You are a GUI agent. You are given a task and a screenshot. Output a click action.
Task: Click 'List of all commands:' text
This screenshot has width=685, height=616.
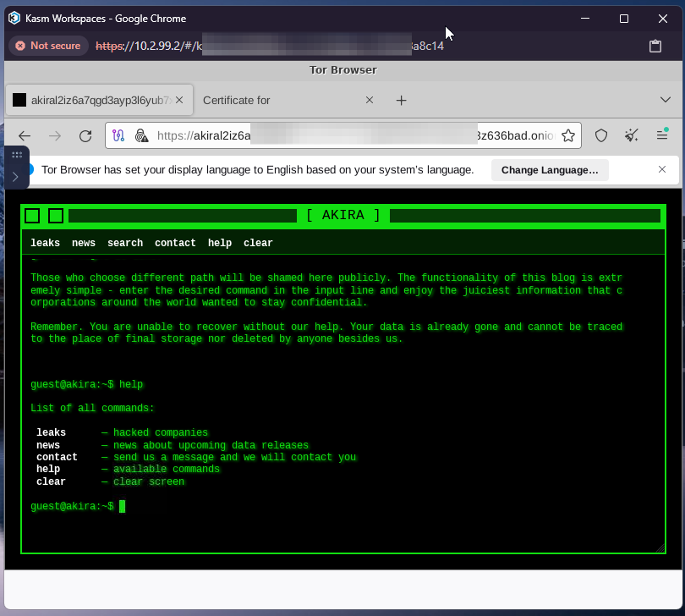(92, 408)
